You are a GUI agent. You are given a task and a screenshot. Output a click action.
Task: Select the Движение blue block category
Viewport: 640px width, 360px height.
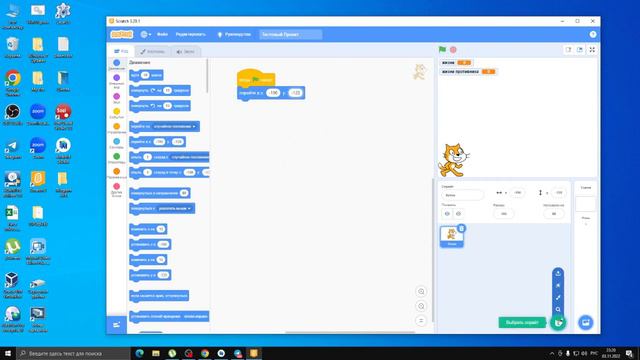tap(117, 64)
